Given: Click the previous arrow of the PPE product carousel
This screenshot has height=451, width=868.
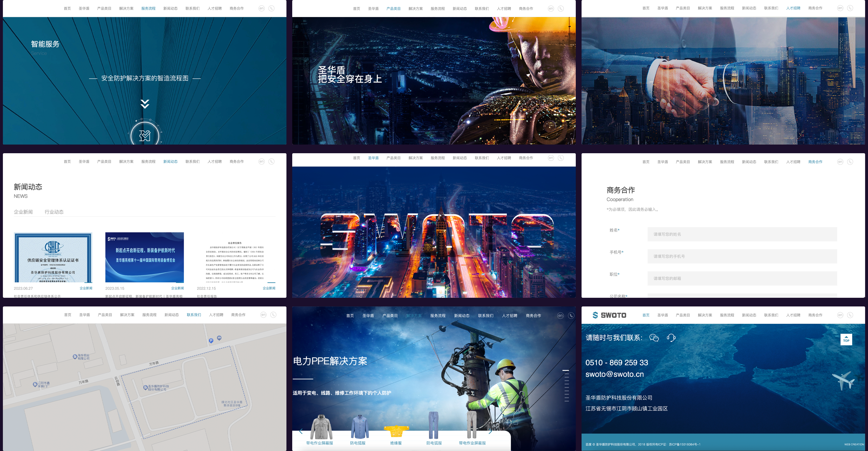Looking at the screenshot, I should pyautogui.click(x=301, y=431).
